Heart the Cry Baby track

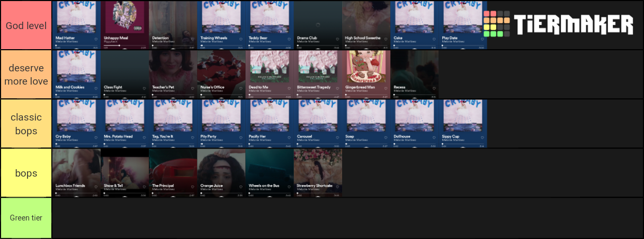pyautogui.click(x=96, y=137)
